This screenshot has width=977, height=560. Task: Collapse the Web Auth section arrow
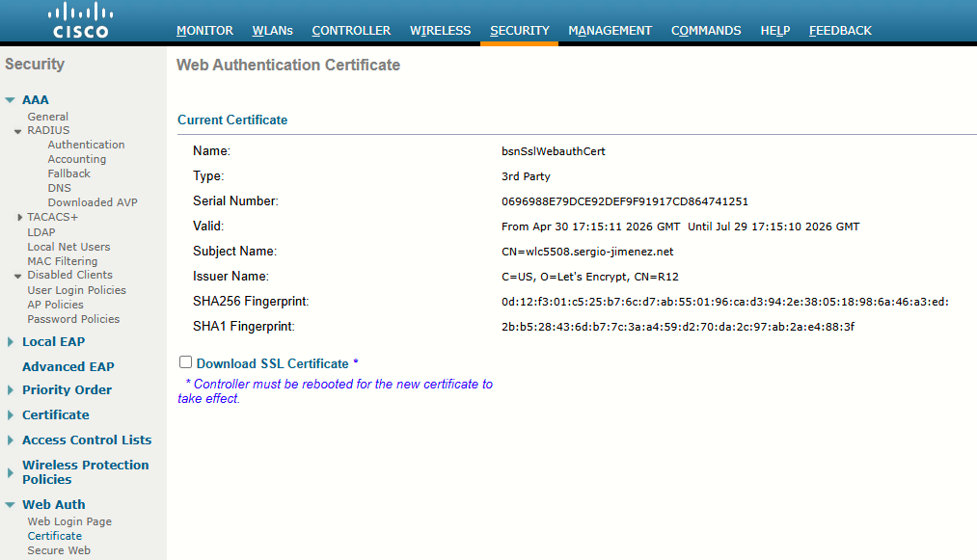pos(10,504)
